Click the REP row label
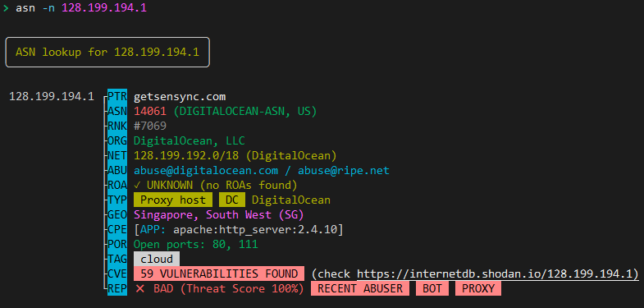 (x=117, y=288)
